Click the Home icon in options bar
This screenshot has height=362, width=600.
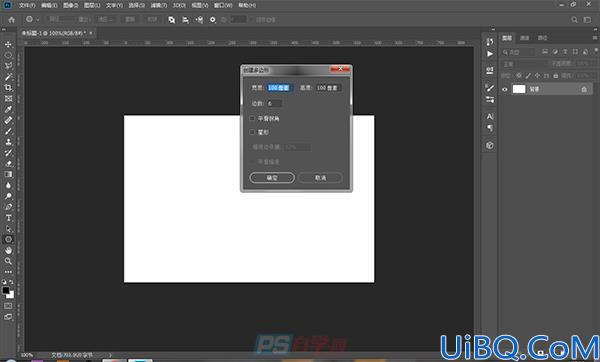(11, 20)
